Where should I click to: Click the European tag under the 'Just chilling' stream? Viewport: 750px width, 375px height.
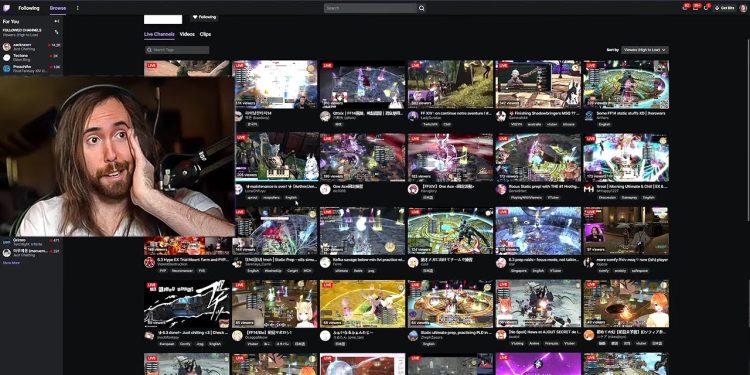point(166,344)
